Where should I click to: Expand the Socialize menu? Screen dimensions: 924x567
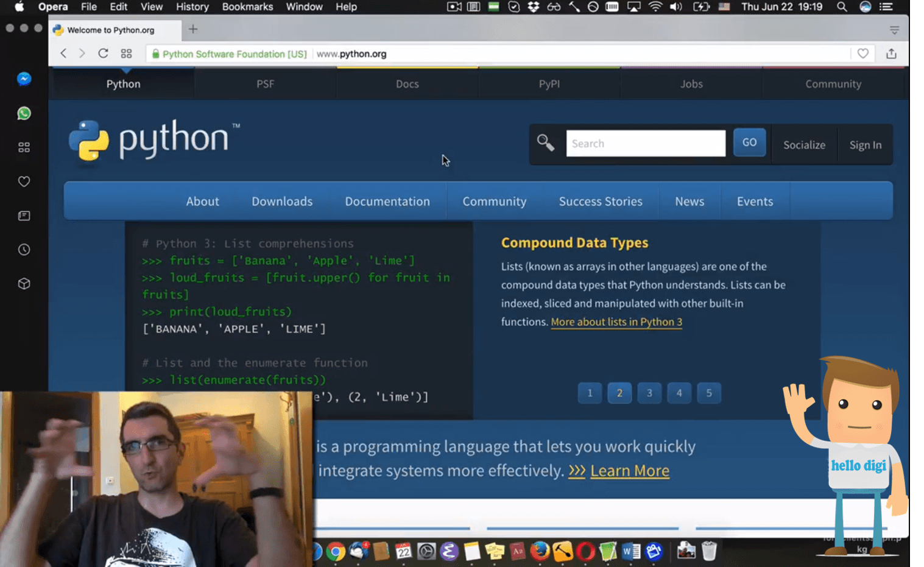[x=804, y=145]
